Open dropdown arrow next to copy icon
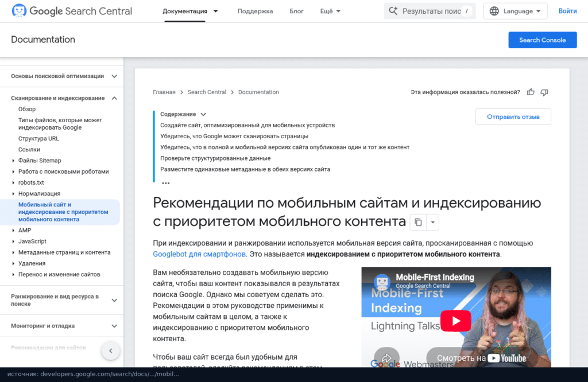Screen dimensions: 588x382 click(x=433, y=222)
